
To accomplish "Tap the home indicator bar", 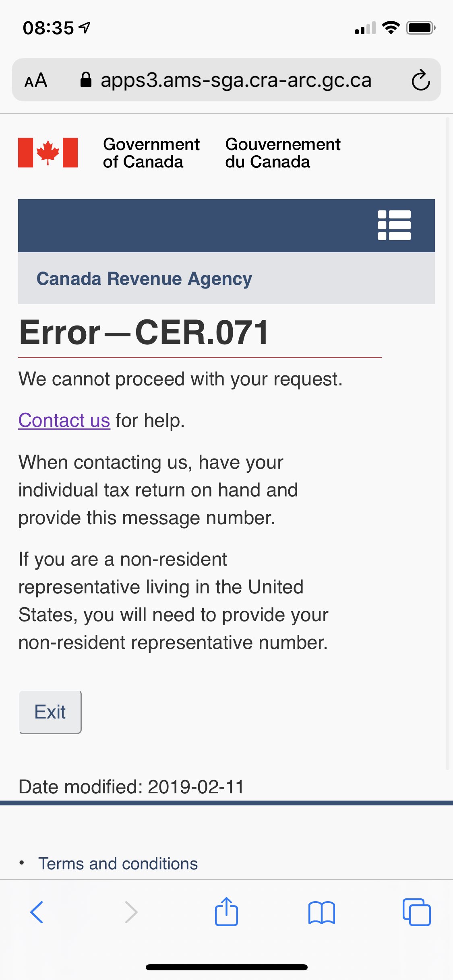I will pyautogui.click(x=226, y=967).
